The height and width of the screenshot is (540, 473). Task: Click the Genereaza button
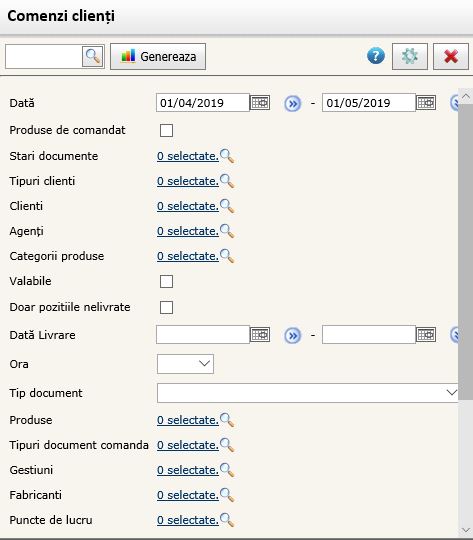pyautogui.click(x=158, y=56)
